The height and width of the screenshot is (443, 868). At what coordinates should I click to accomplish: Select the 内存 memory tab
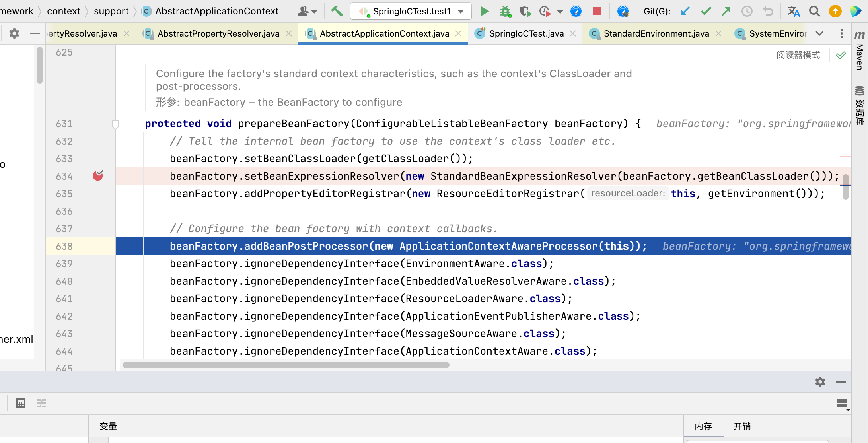[703, 426]
